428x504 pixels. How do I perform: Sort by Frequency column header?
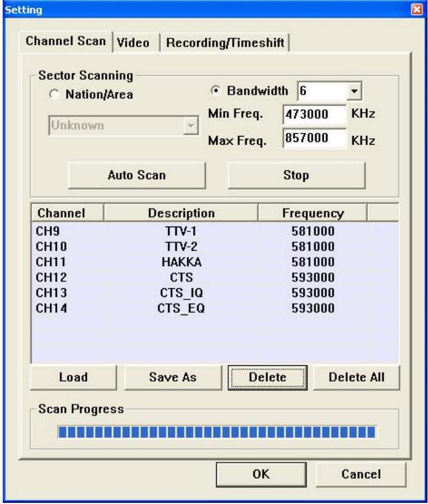click(313, 213)
